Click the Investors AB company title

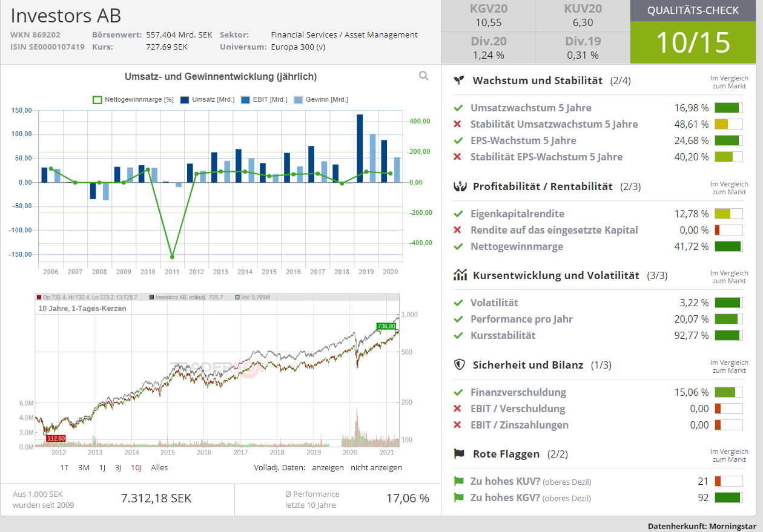pyautogui.click(x=66, y=15)
